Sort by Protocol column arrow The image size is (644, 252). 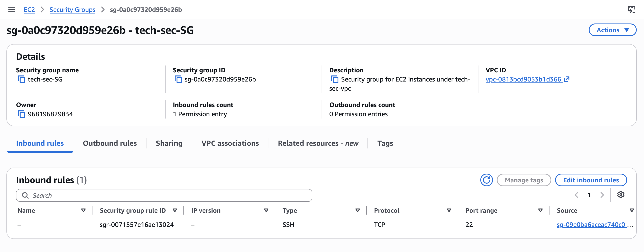[449, 210]
